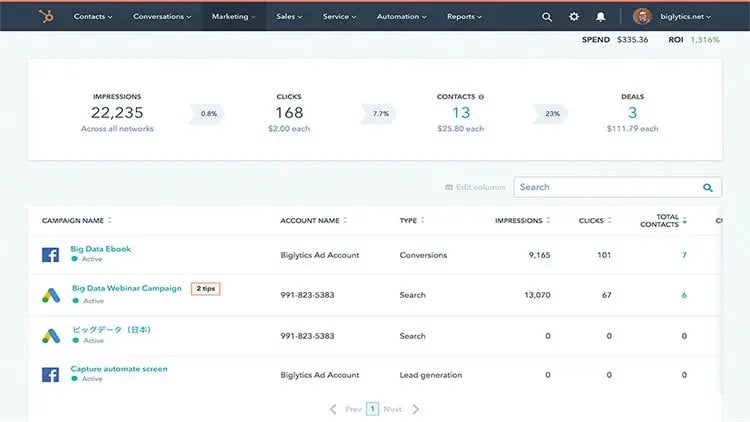
Task: Click Prev pagination link
Action: coord(353,409)
